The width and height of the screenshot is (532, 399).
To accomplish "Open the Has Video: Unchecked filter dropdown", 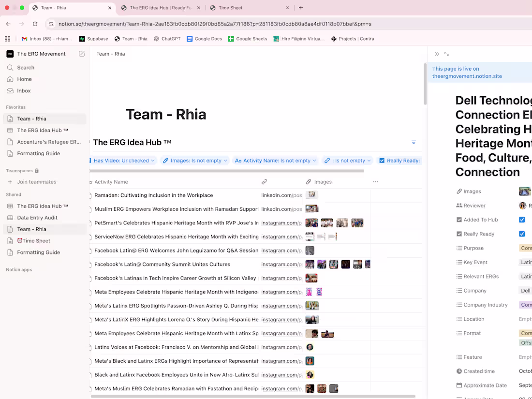I will pyautogui.click(x=123, y=161).
